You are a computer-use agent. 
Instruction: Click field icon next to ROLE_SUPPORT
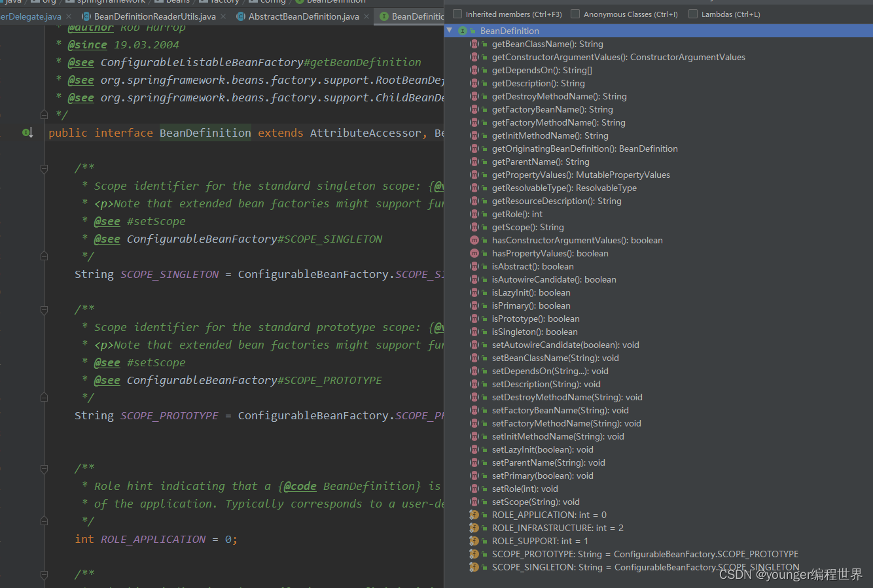(x=474, y=541)
